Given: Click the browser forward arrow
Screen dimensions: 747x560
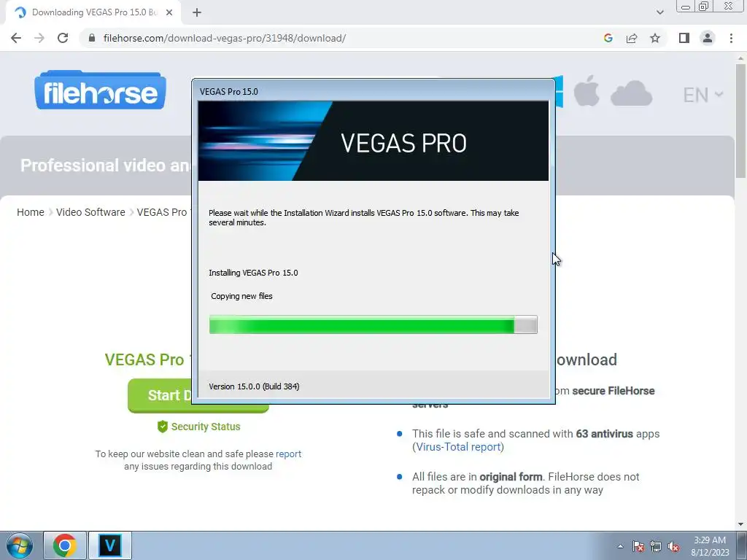Looking at the screenshot, I should click(x=39, y=38).
